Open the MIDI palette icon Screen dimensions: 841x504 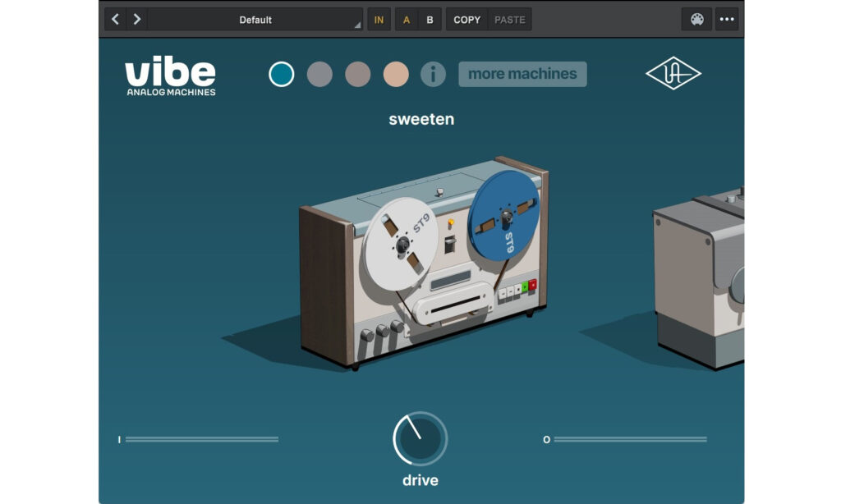pyautogui.click(x=696, y=20)
